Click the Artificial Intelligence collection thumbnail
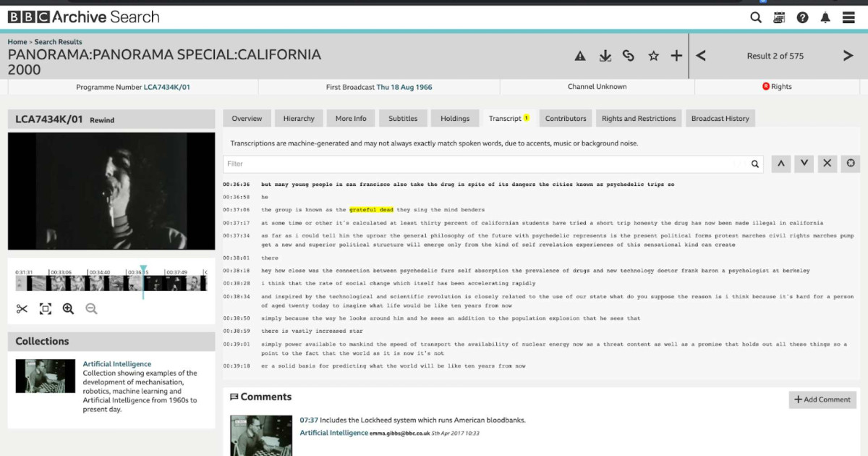The height and width of the screenshot is (456, 868). (x=46, y=376)
